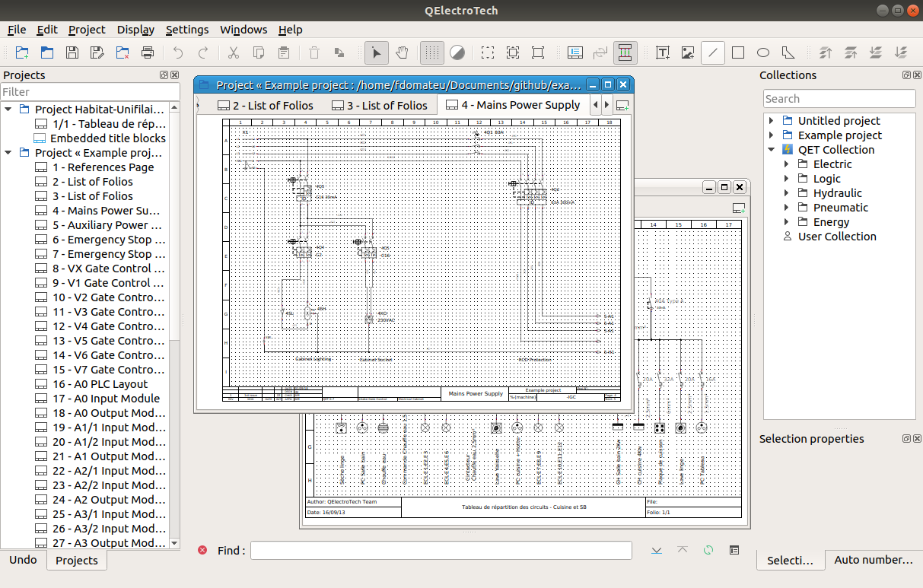Toggle the background color button
This screenshot has height=588, width=923.
(x=457, y=52)
